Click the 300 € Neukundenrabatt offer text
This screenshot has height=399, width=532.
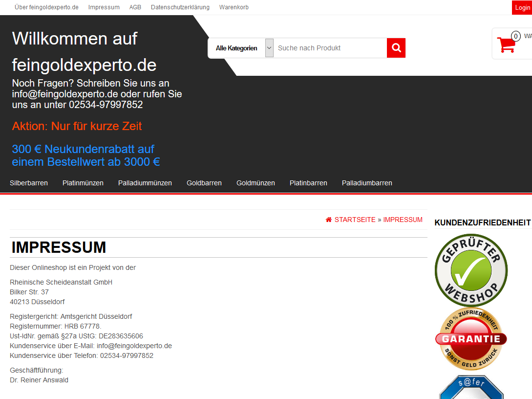[x=86, y=155]
